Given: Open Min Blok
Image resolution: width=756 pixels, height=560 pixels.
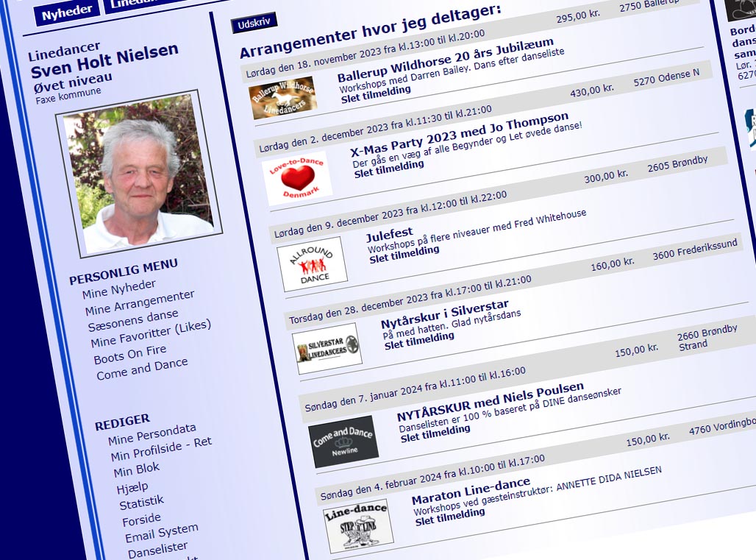Looking at the screenshot, I should 137,469.
